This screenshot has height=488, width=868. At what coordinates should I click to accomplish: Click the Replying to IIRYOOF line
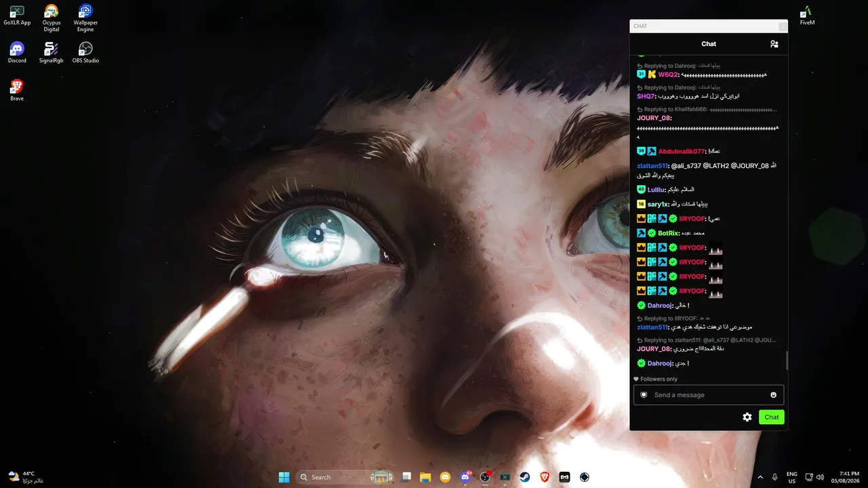pos(674,319)
